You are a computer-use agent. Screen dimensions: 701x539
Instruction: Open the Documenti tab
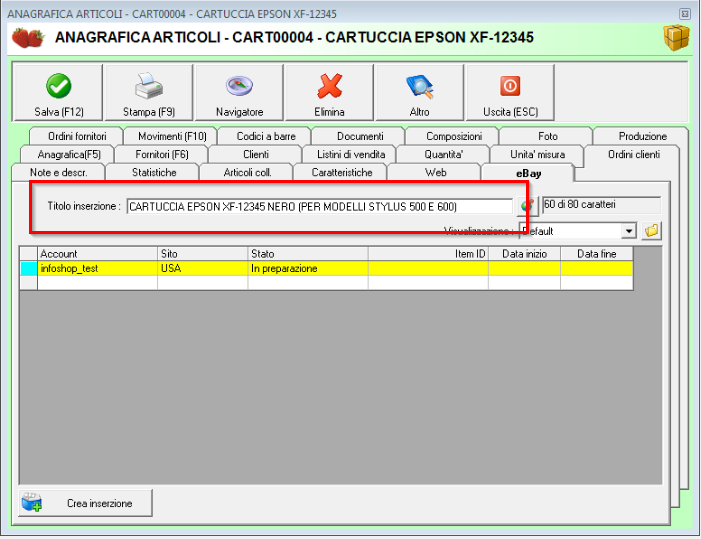[x=360, y=136]
